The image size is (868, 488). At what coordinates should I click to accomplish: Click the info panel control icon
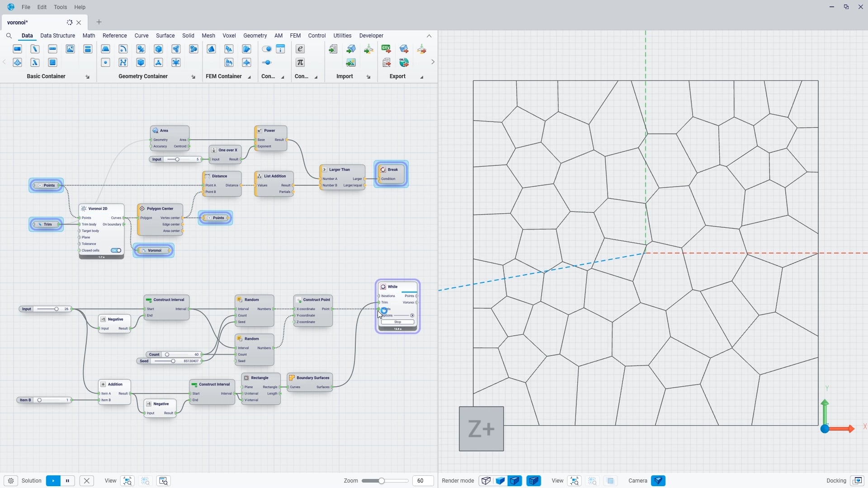pyautogui.click(x=280, y=49)
